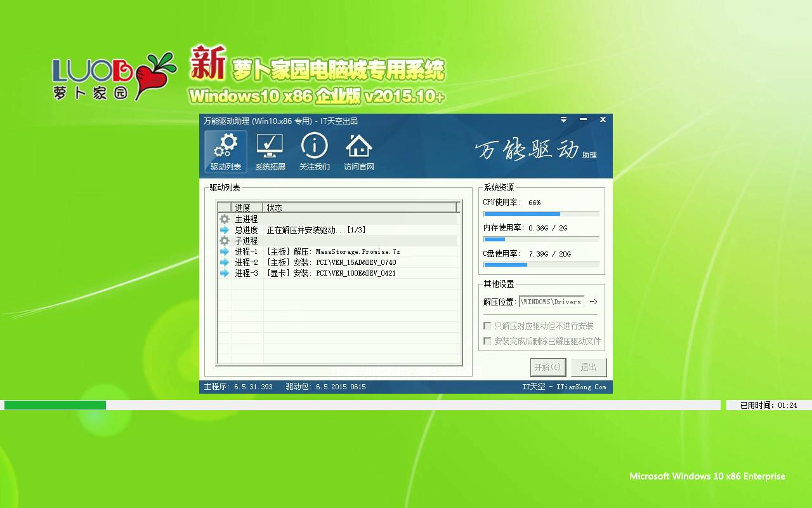Click the CPU使用率 progress bar
Image resolution: width=812 pixels, height=508 pixels.
541,214
